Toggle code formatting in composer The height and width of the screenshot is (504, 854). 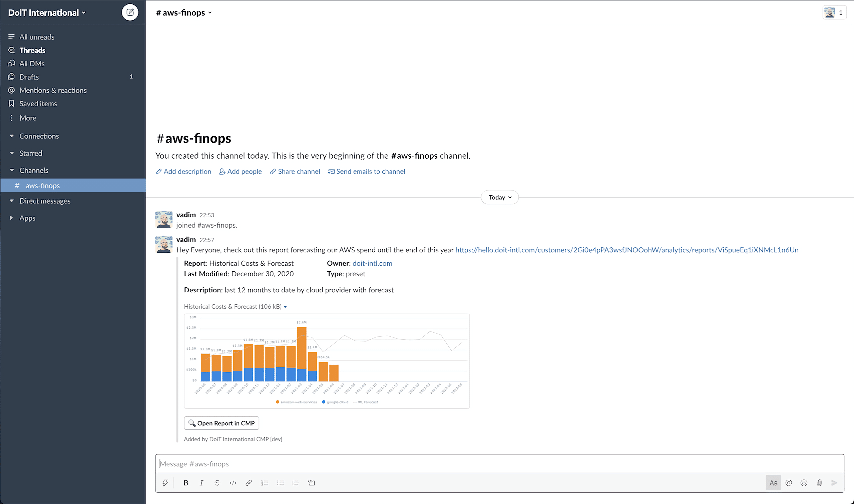coord(233,483)
